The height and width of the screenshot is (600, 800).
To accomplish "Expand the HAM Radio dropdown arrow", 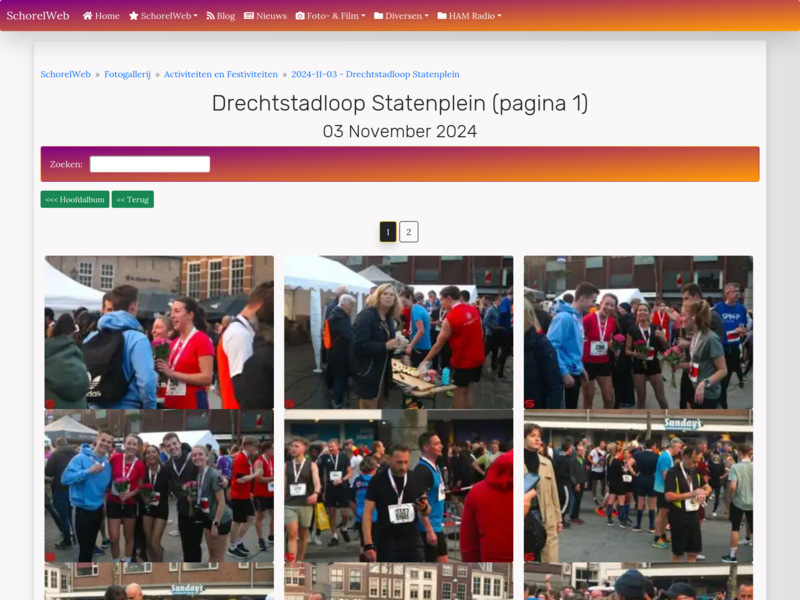I will pos(499,16).
